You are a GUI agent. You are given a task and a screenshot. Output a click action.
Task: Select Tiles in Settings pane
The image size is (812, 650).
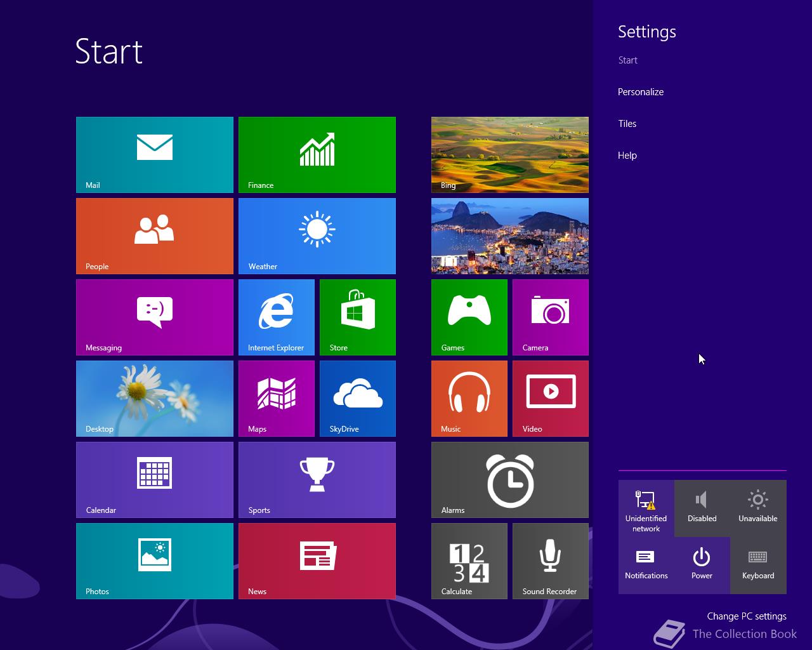point(627,124)
